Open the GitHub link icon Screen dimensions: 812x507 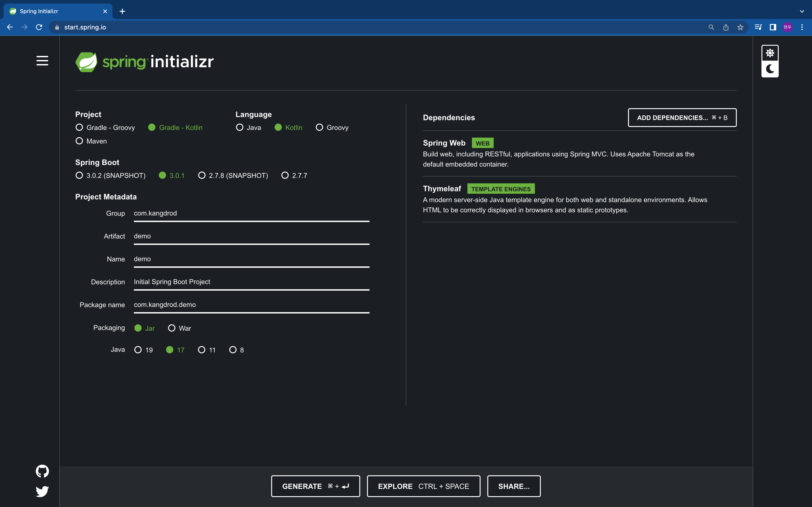pyautogui.click(x=42, y=471)
